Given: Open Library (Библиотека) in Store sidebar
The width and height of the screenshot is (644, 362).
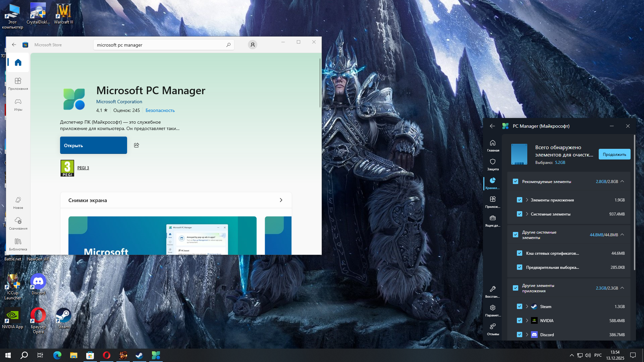Looking at the screenshot, I should click(x=18, y=244).
